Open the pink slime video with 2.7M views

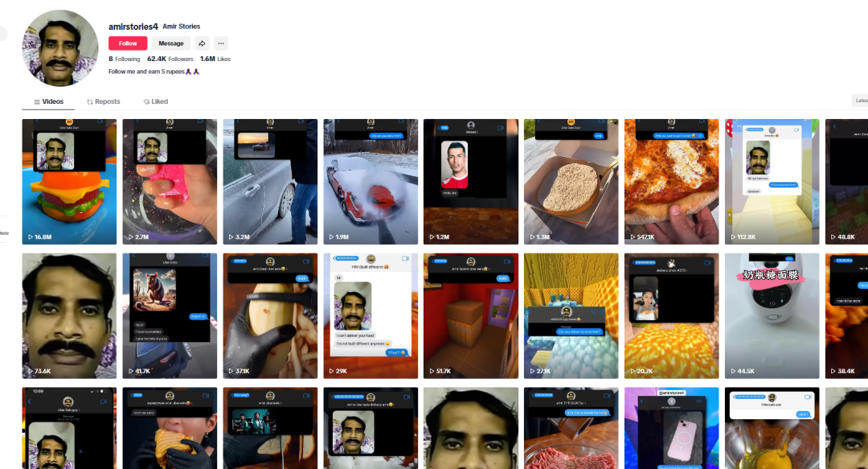coord(170,182)
